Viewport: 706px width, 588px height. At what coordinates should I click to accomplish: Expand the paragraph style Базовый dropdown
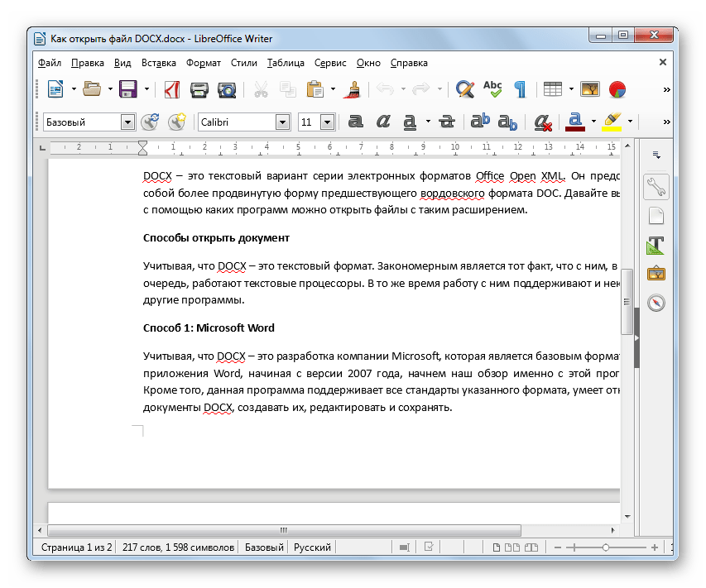coord(127,122)
